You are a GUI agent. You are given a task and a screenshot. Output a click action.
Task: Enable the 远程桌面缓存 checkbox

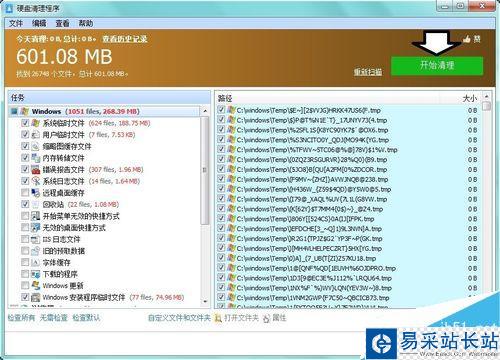[25, 193]
